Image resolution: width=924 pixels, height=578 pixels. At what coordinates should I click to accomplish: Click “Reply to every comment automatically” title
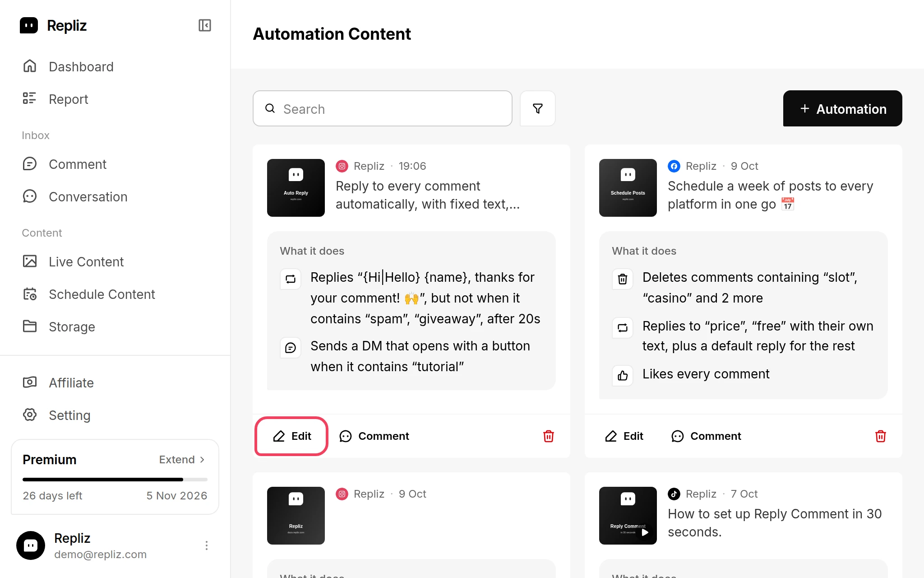coord(428,195)
